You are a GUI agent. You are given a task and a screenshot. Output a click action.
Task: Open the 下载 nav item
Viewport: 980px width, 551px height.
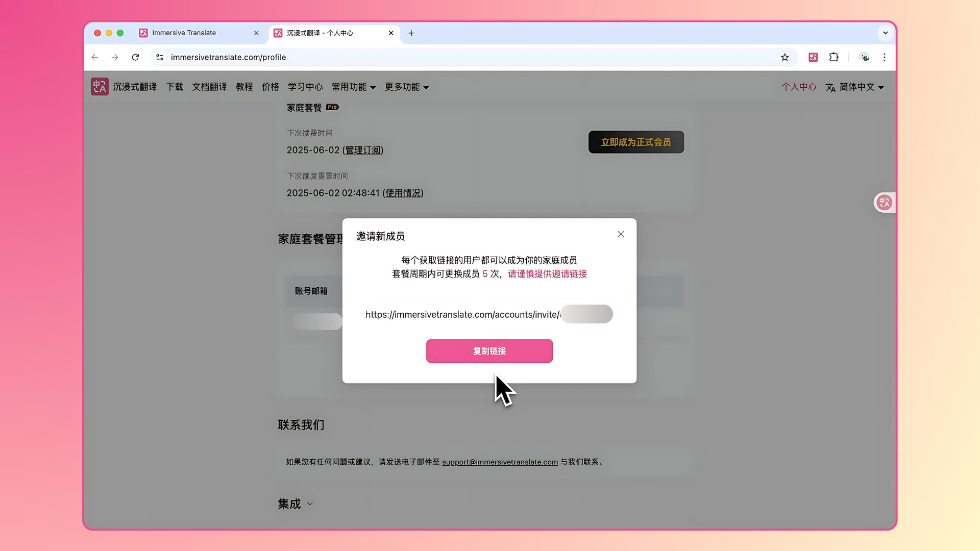pyautogui.click(x=175, y=87)
